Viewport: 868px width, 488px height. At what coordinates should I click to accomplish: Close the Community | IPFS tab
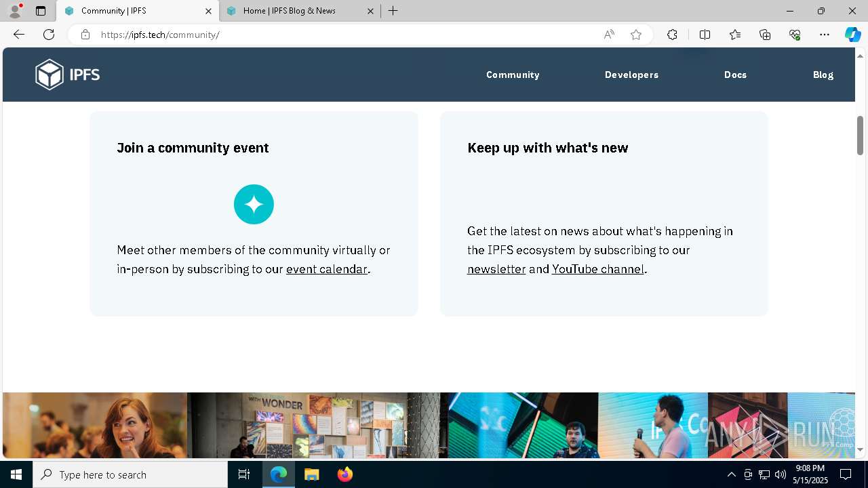(208, 11)
